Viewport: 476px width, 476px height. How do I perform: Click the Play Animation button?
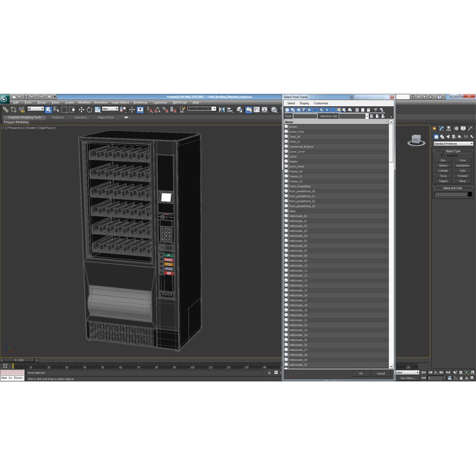pyautogui.click(x=436, y=372)
